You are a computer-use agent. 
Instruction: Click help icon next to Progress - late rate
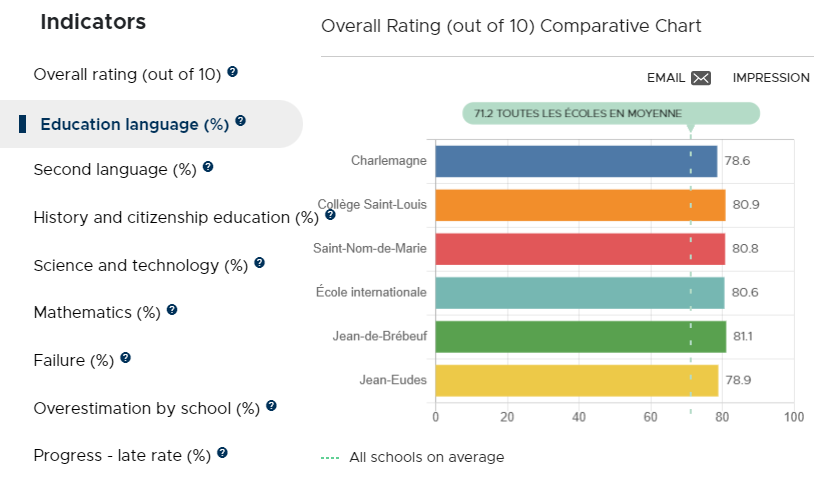pos(222,453)
